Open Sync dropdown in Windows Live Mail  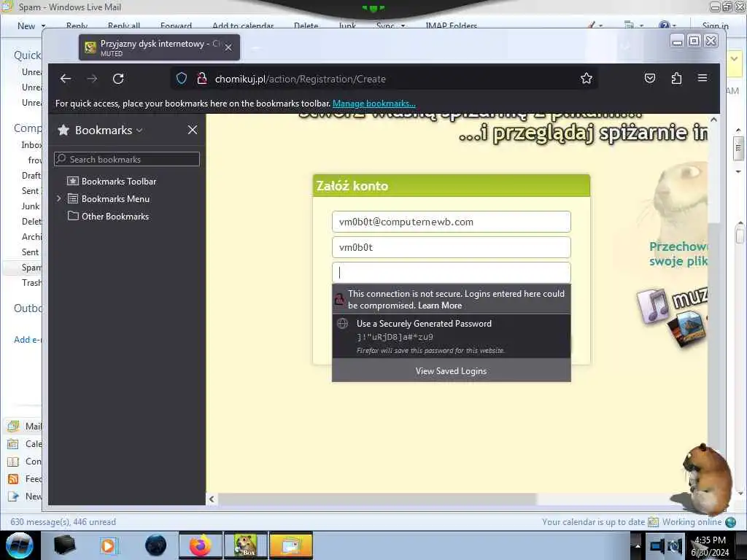click(391, 26)
